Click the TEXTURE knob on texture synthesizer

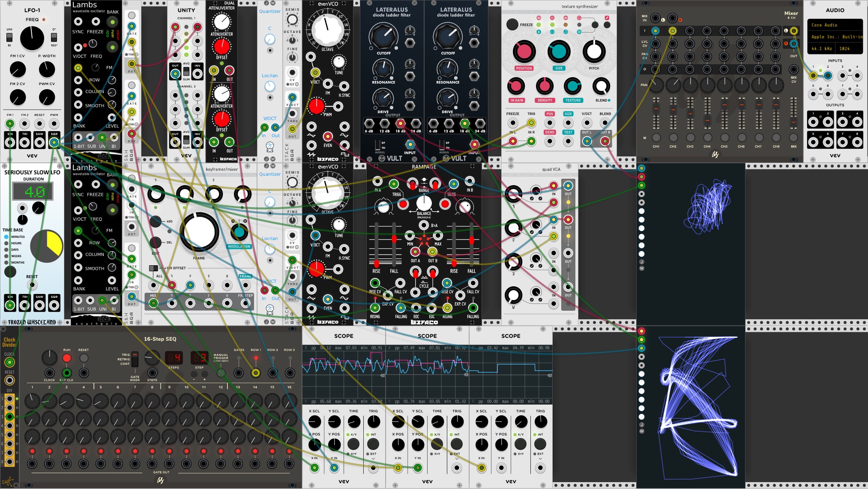pos(573,87)
